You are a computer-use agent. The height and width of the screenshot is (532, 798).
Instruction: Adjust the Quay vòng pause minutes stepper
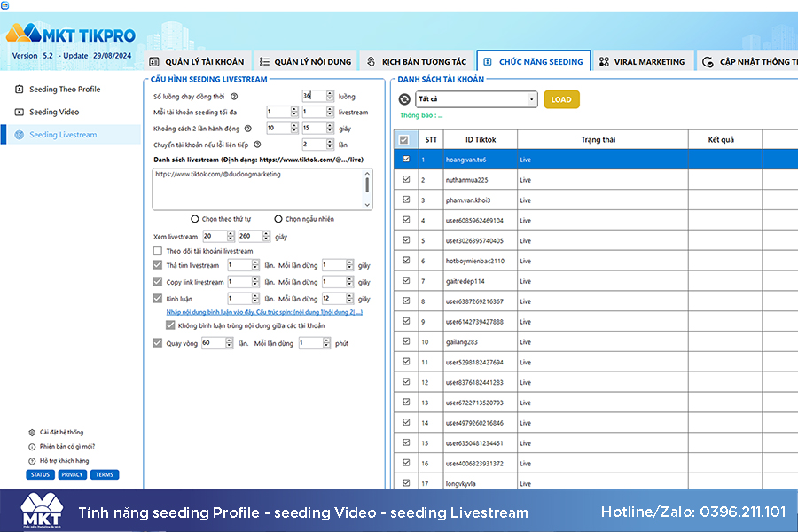(x=326, y=343)
